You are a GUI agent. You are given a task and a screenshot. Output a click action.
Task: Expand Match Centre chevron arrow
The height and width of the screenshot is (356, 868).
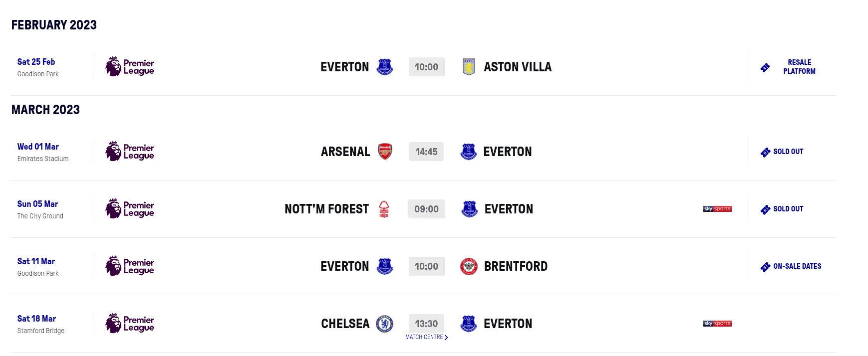coord(446,338)
